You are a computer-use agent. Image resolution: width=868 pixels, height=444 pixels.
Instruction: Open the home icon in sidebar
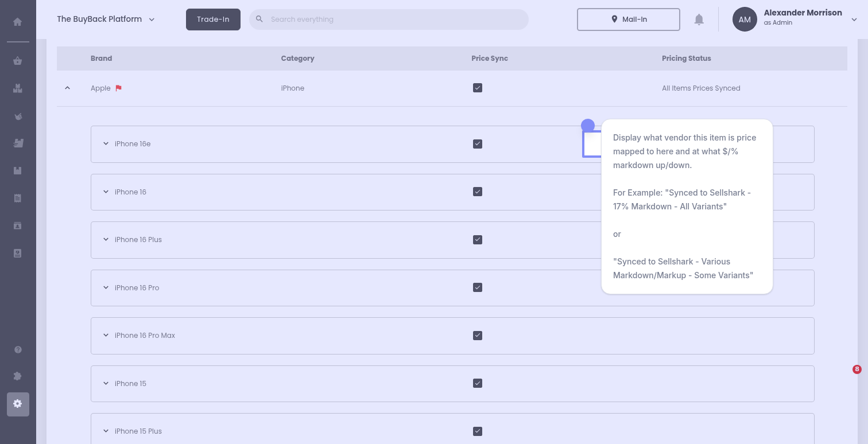coord(18,22)
